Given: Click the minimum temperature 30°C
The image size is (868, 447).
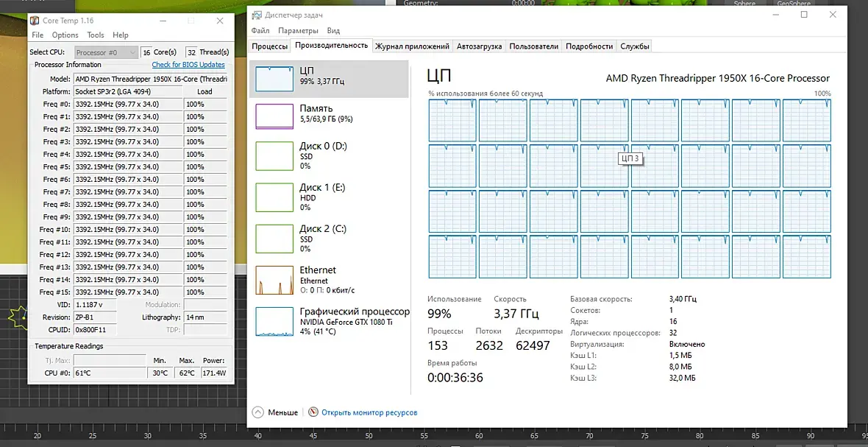Looking at the screenshot, I should point(160,373).
